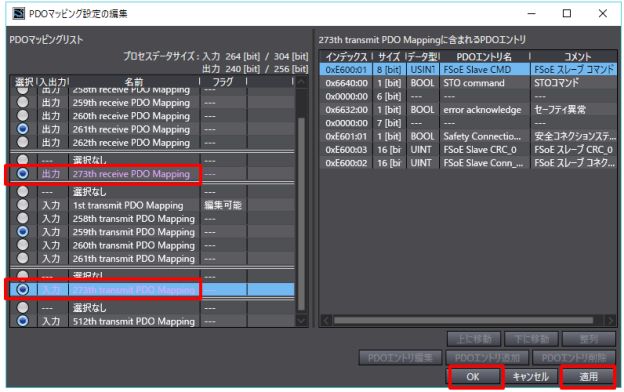The width and height of the screenshot is (624, 392).
Task: Click the right arrow of the PDO entry horizontal scrollbar
Action: (610, 320)
